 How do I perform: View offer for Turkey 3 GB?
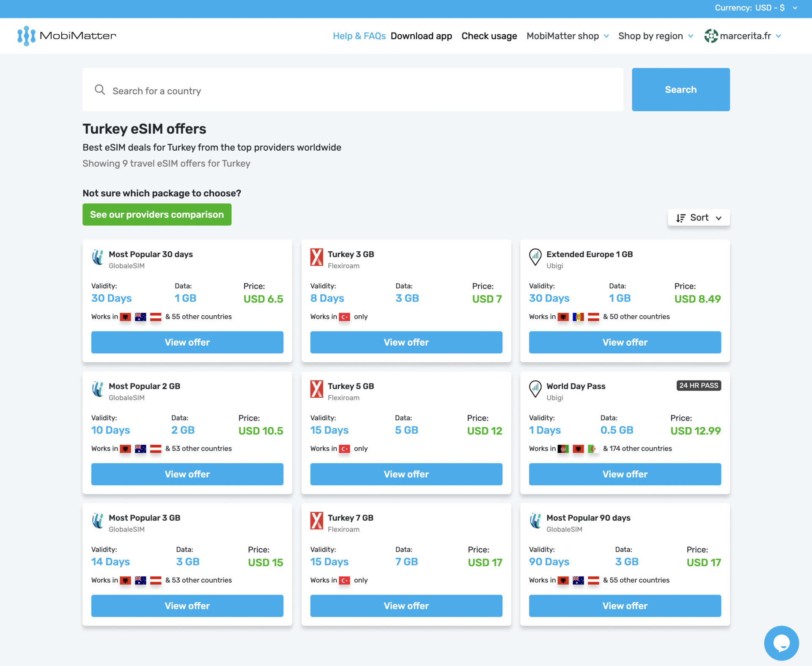pyautogui.click(x=406, y=342)
